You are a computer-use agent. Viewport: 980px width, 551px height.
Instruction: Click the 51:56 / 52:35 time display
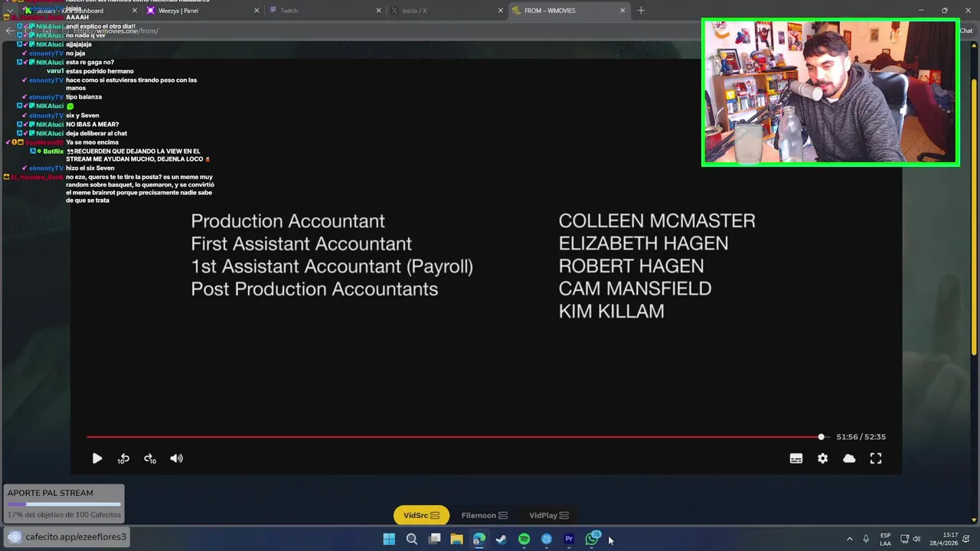pyautogui.click(x=861, y=437)
